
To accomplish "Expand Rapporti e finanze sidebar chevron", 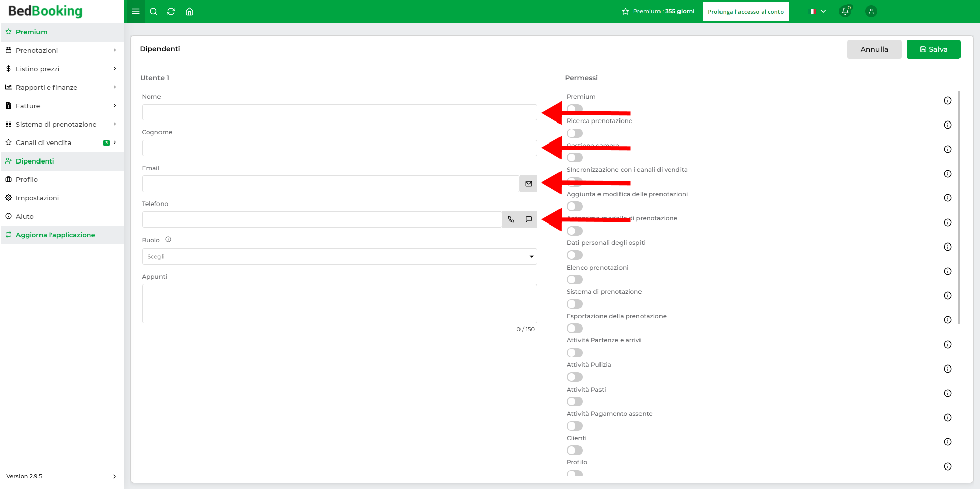I will (x=115, y=87).
